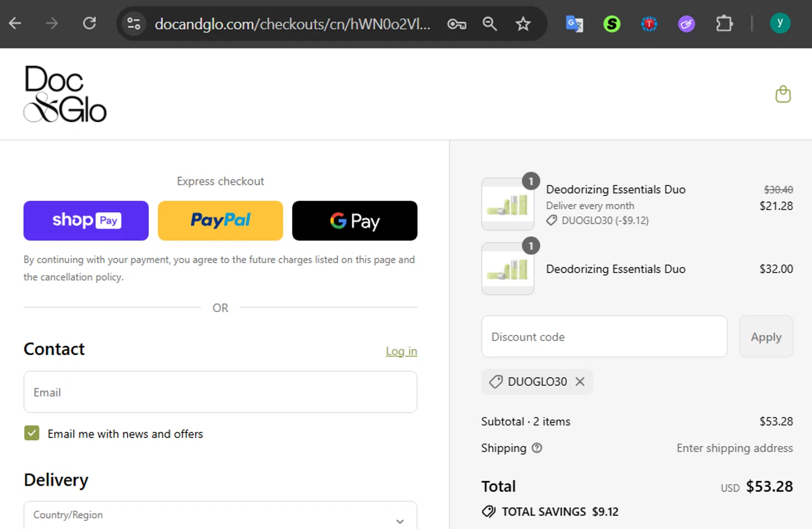Click the struck-through $30.40 price
This screenshot has width=812, height=529.
(778, 190)
